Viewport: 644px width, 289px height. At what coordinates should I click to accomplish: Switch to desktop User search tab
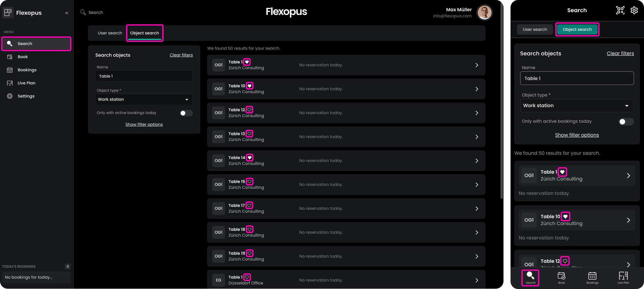point(110,33)
